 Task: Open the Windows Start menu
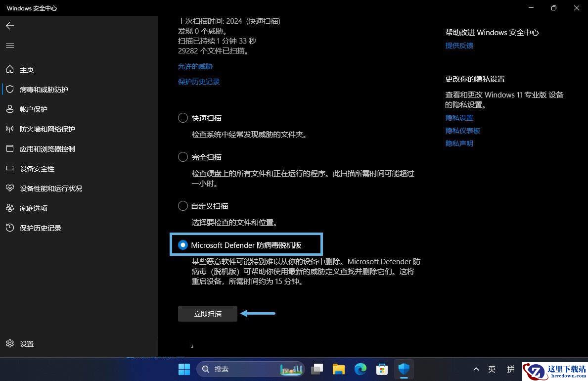point(184,369)
